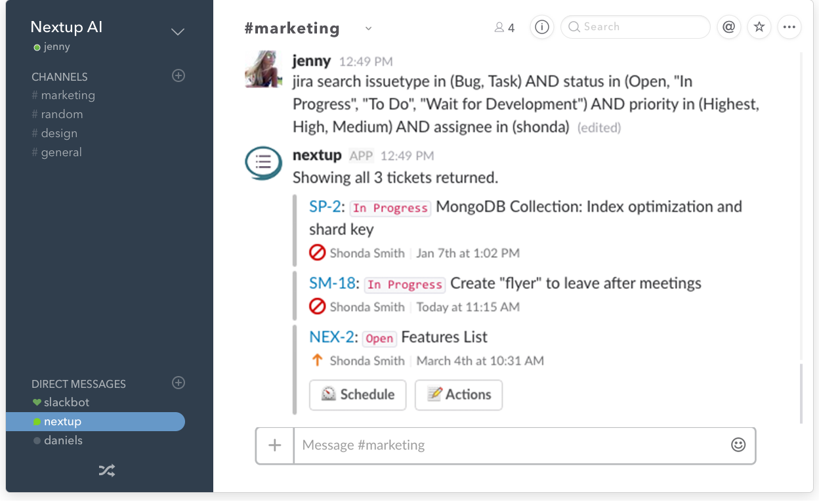The width and height of the screenshot is (819, 504).
Task: Click the add channel plus icon
Action: tap(178, 75)
